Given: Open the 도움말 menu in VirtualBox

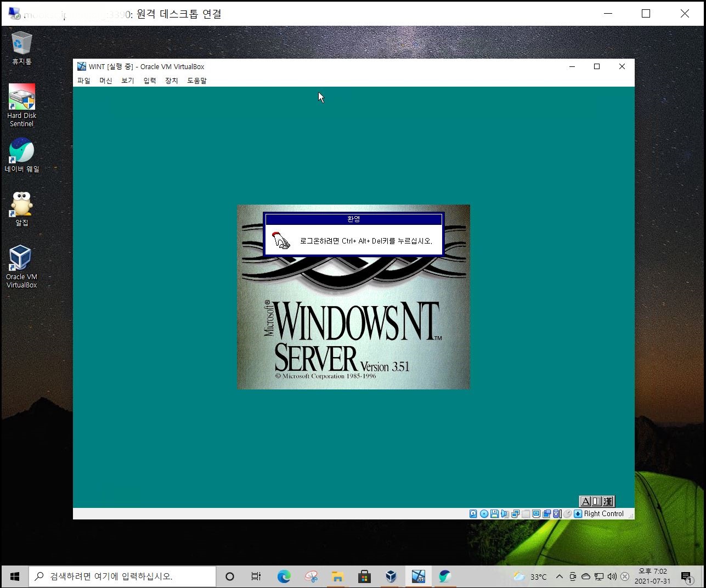Looking at the screenshot, I should pos(197,81).
